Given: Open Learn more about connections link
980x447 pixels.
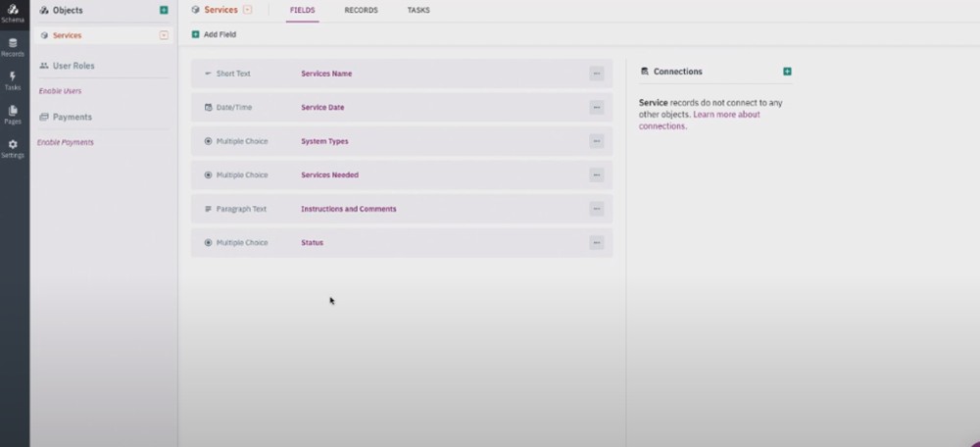Looking at the screenshot, I should (x=726, y=115).
